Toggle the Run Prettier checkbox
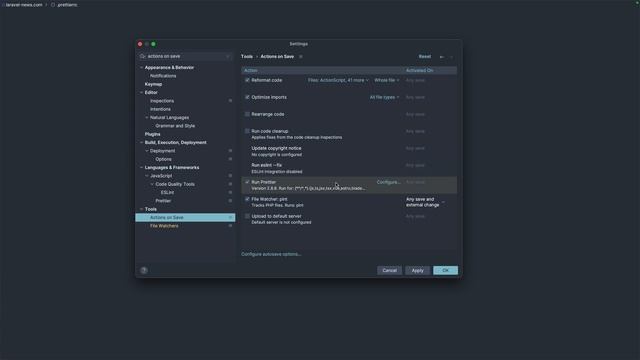The height and width of the screenshot is (360, 640). [247, 182]
